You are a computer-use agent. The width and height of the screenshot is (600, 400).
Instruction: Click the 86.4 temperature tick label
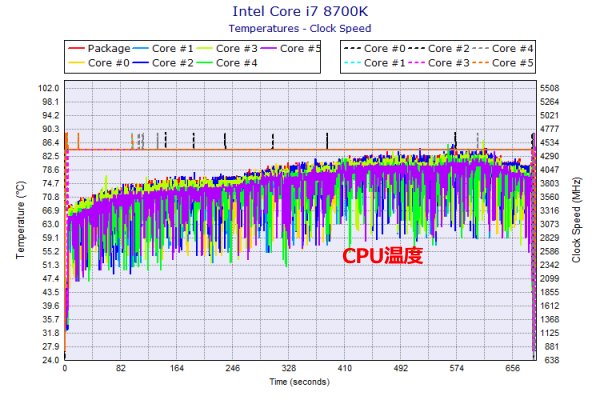pos(51,143)
